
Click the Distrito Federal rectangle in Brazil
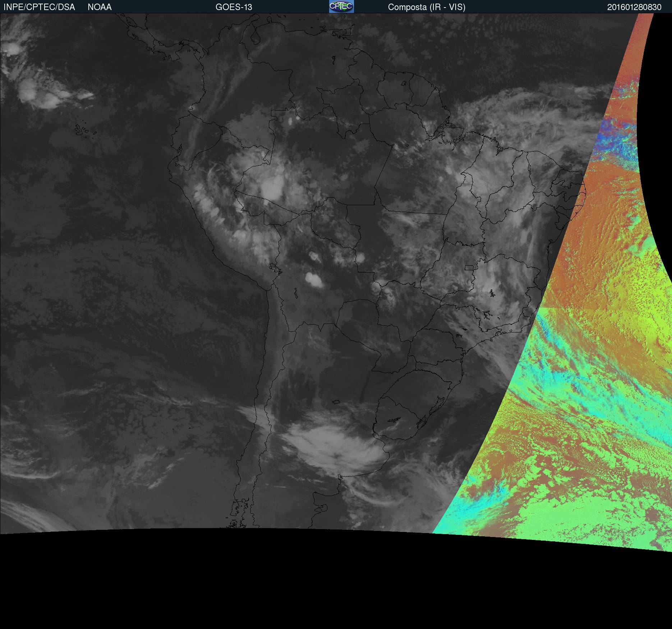click(x=469, y=267)
